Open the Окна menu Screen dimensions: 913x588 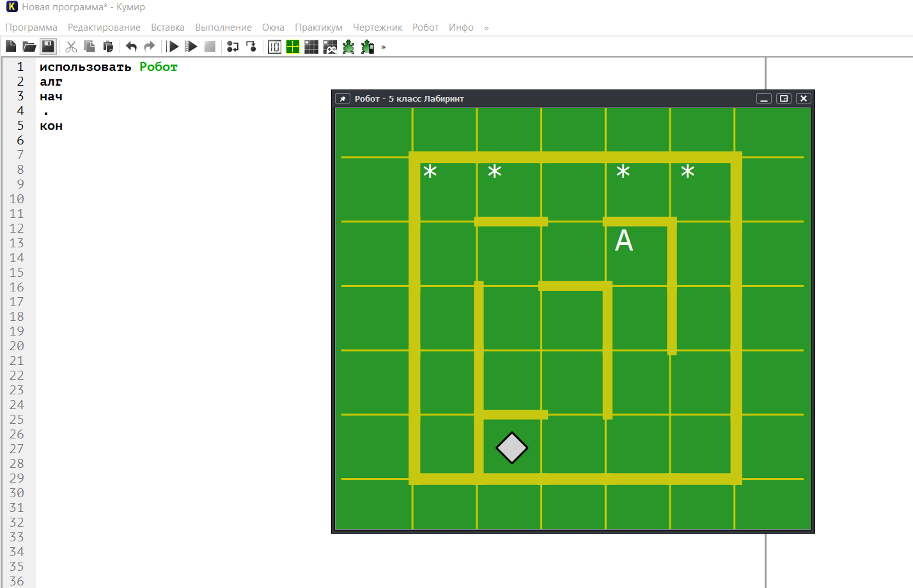273,27
